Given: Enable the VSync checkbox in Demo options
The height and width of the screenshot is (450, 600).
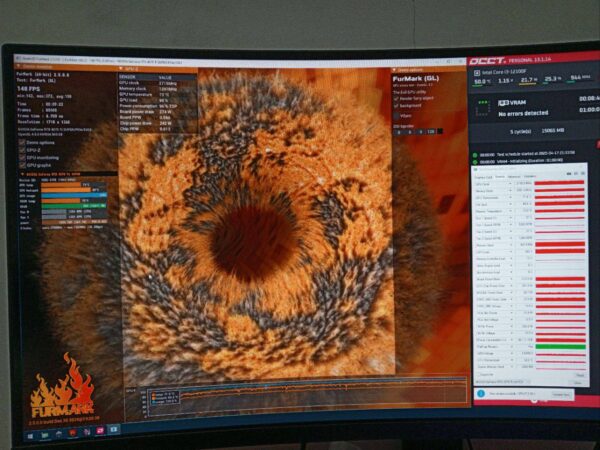Looking at the screenshot, I should point(395,115).
